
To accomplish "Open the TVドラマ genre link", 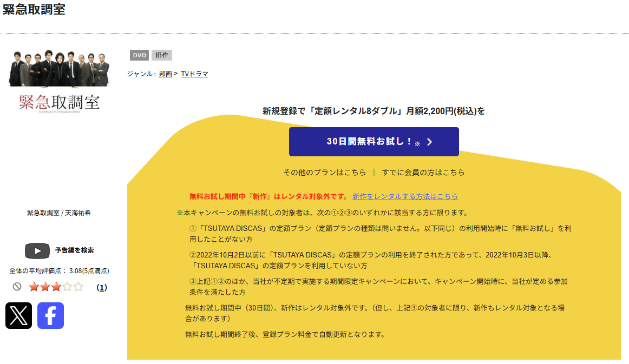I will click(x=194, y=74).
